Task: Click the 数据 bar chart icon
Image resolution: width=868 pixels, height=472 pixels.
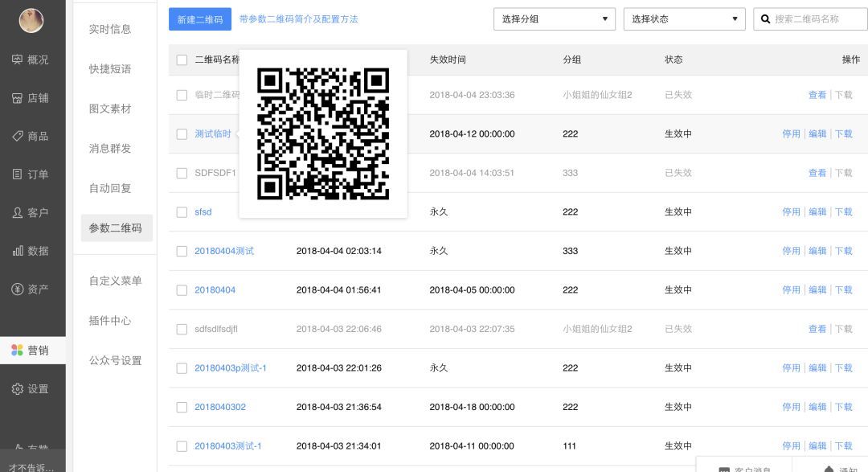Action: [17, 251]
